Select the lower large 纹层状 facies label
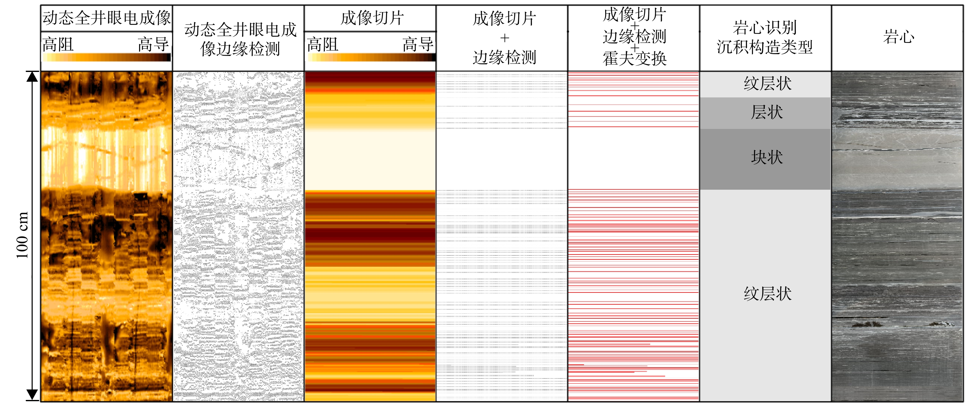980x404 pixels. (x=767, y=293)
